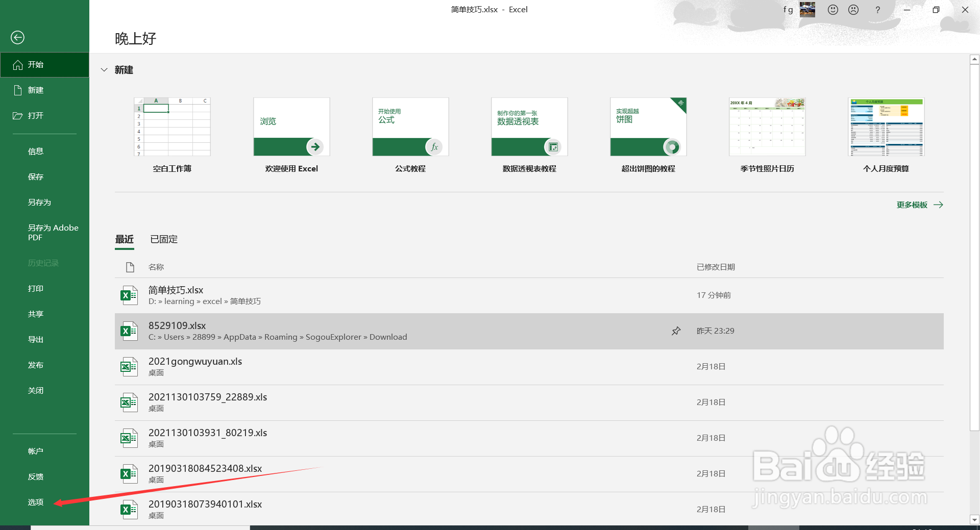Select 打开 in the backstage sidebar
The width and height of the screenshot is (980, 530).
[x=44, y=116]
